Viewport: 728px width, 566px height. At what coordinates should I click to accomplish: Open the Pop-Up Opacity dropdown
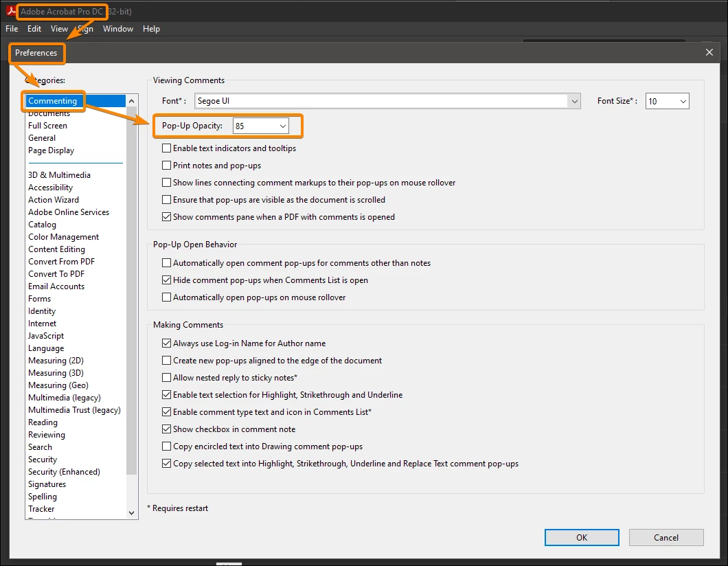tap(260, 126)
